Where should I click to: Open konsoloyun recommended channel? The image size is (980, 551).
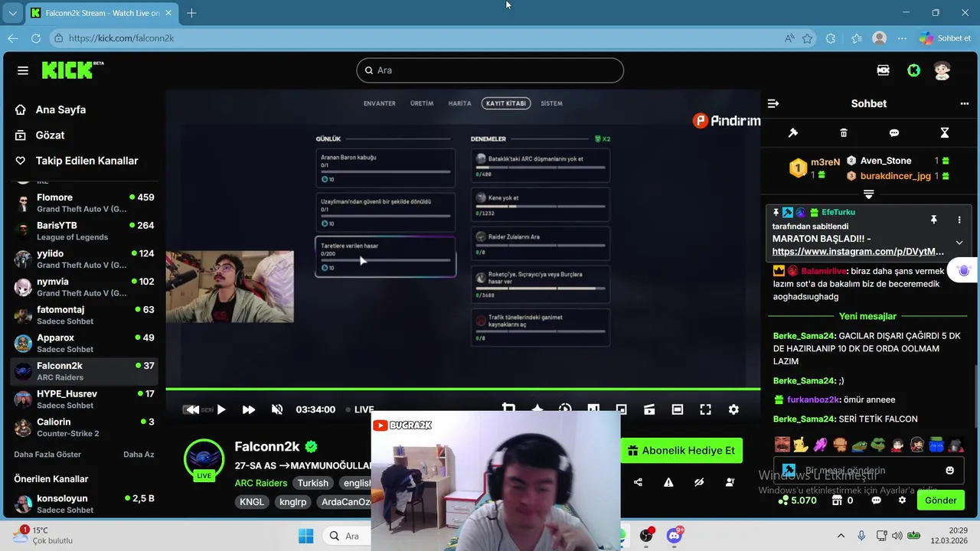tap(84, 504)
